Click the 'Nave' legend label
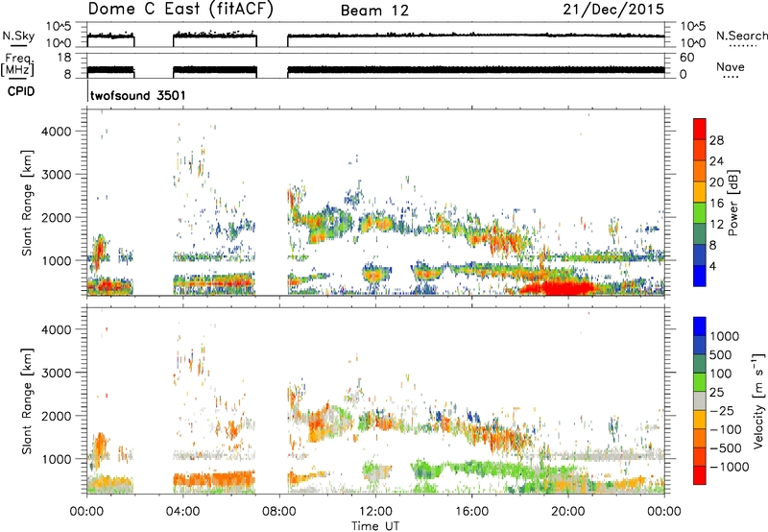 tap(730, 66)
